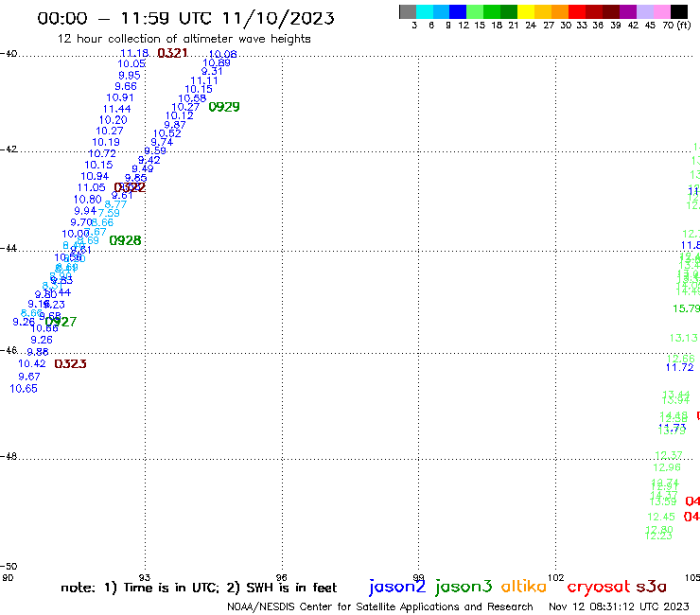
Task: Click the longitude axis label '102'
Action: 556,577
